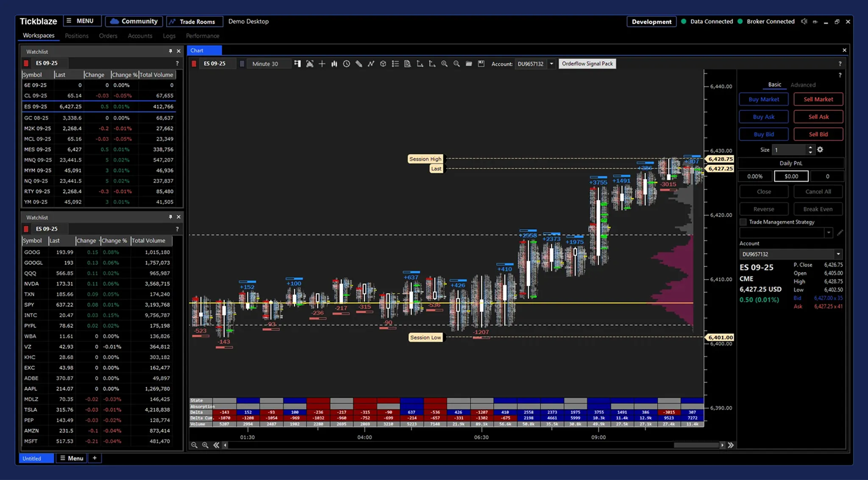868x480 pixels.
Task: Click the auto-scale chart icon in toolbar
Action: [x=310, y=64]
